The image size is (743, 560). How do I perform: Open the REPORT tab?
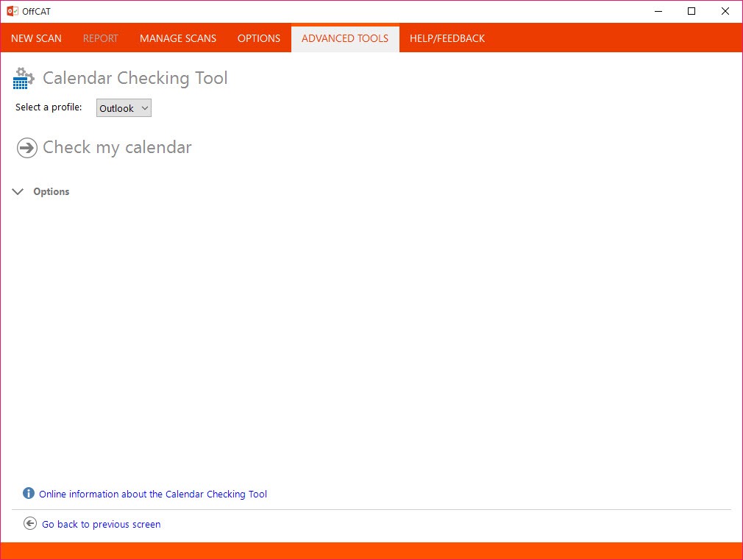(101, 38)
